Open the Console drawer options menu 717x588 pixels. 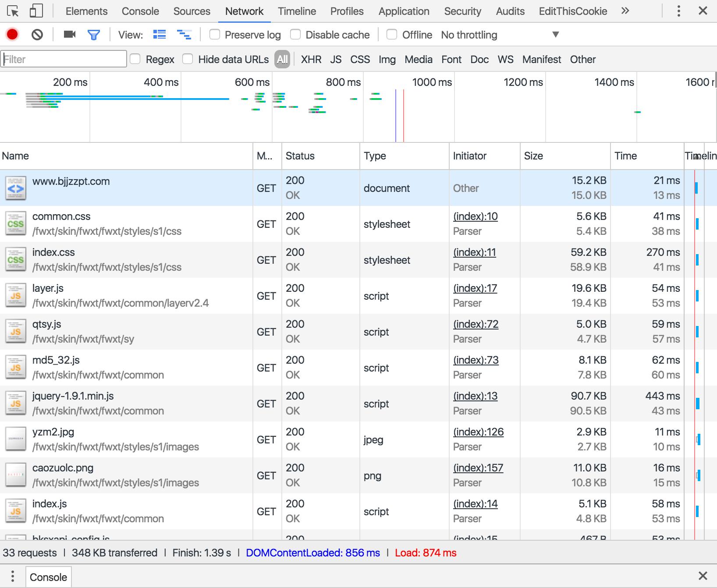(x=13, y=576)
